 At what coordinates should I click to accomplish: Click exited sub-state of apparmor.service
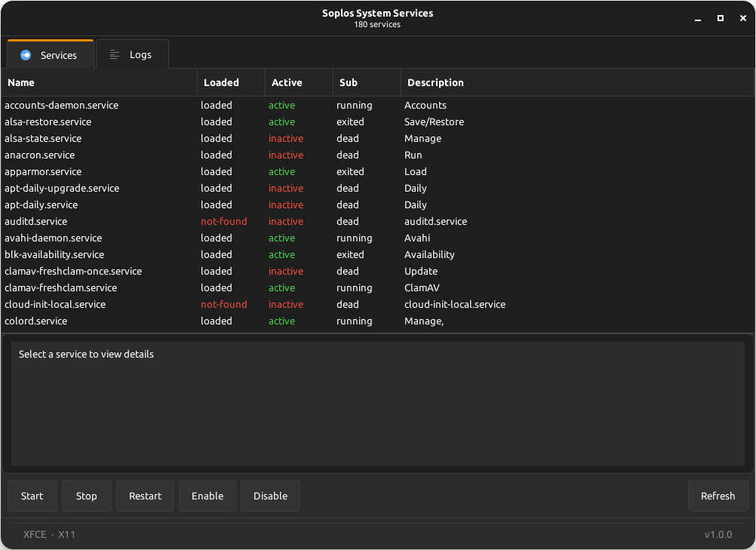(x=350, y=171)
